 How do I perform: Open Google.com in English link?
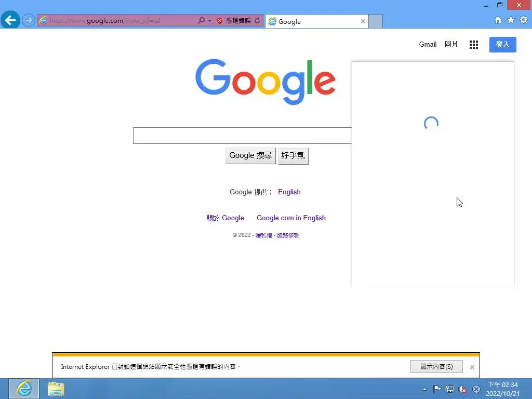[x=291, y=218]
